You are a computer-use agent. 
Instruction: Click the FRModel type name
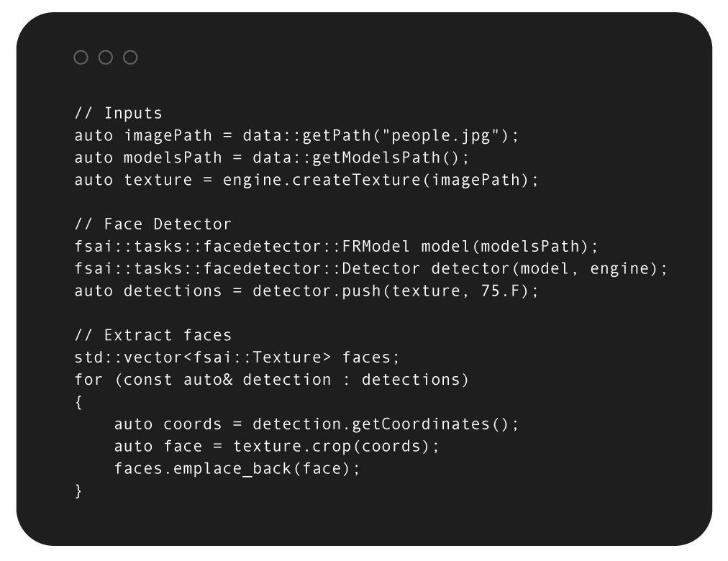[377, 247]
